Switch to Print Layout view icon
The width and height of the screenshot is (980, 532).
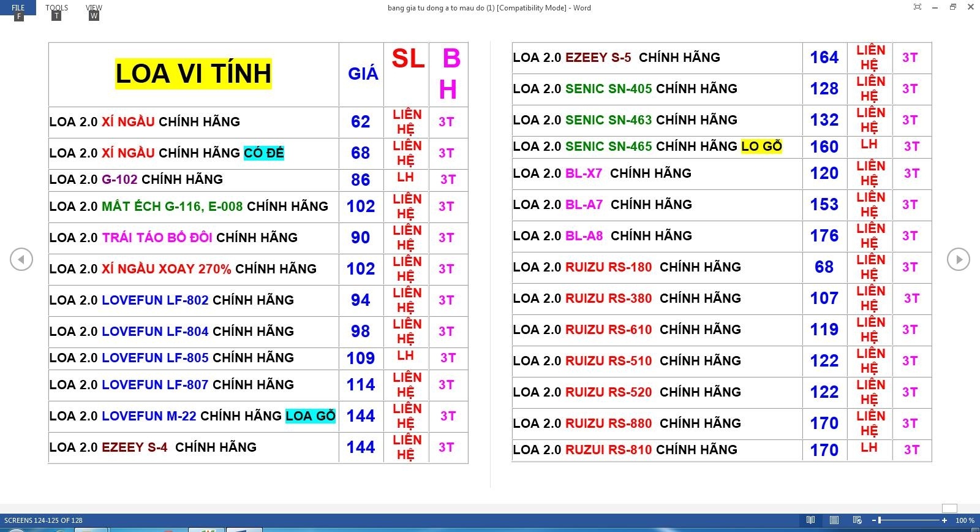(x=834, y=520)
